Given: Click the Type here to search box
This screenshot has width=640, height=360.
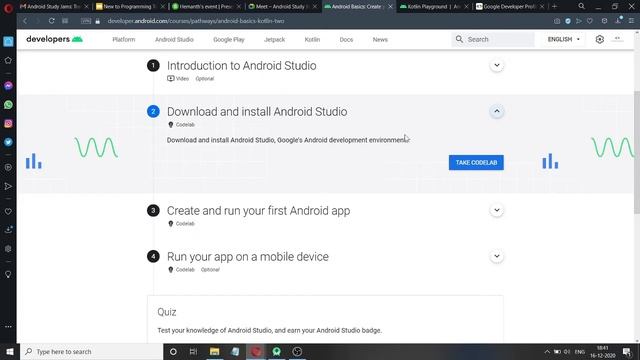Looking at the screenshot, I should [92, 351].
